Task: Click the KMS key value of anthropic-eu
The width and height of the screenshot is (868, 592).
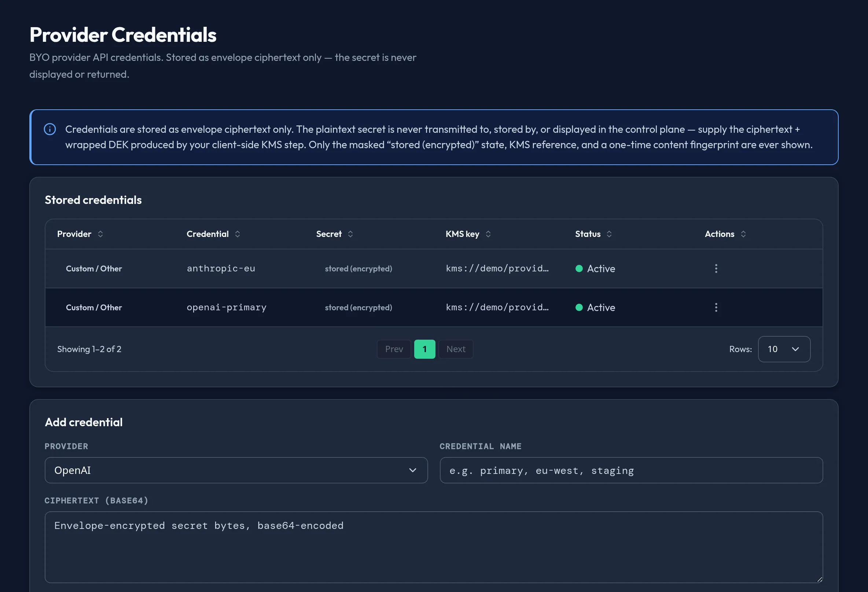Action: point(497,268)
